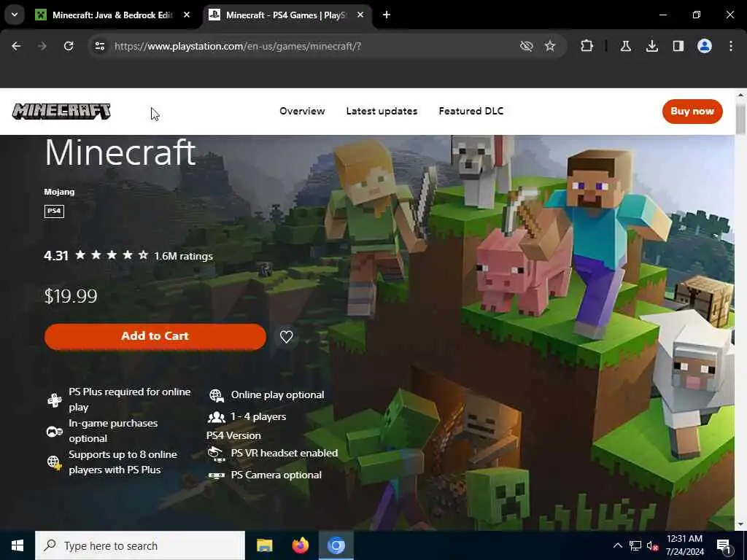Click the Buy now button
Viewport: 747px width, 560px height.
(692, 112)
